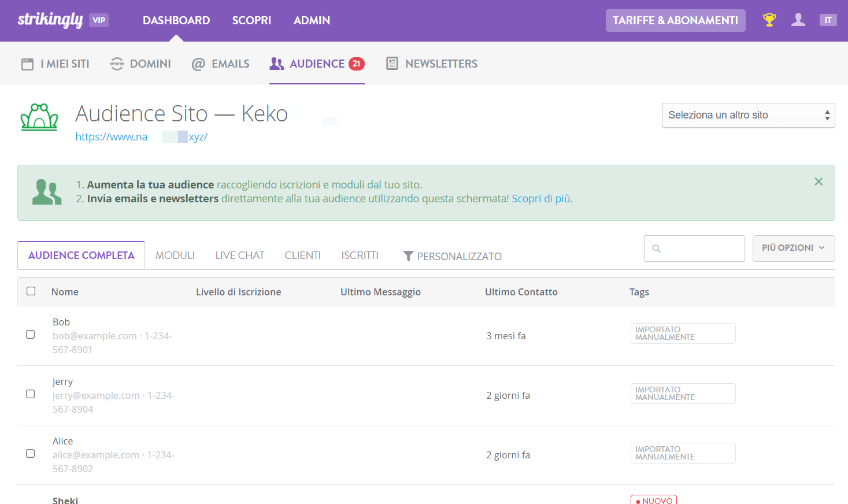Click Jerry's Importato Manualmente tag
848x504 pixels.
[683, 394]
